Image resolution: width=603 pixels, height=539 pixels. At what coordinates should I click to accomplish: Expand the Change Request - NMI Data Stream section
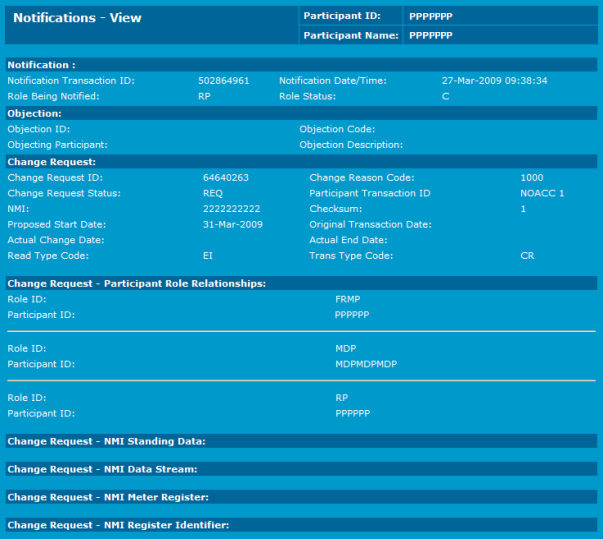point(102,469)
